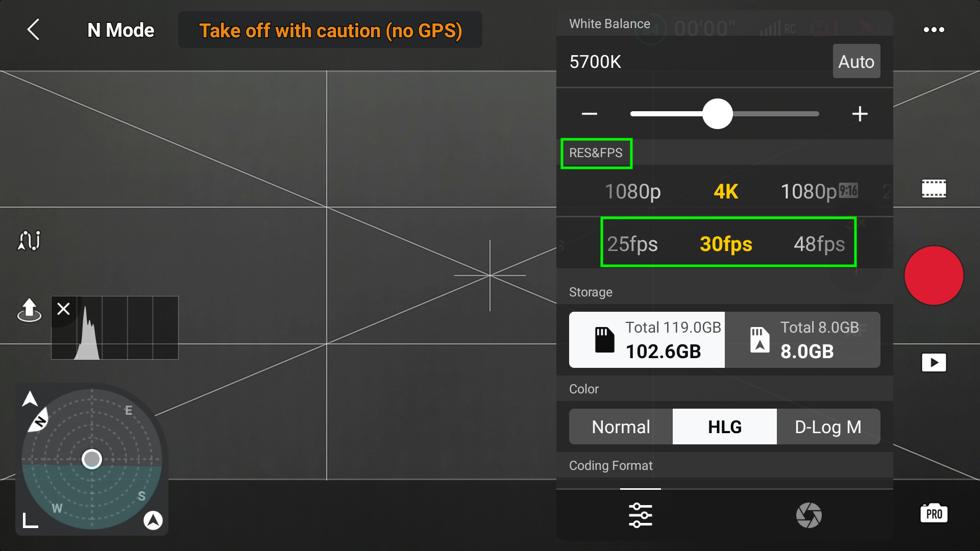Image resolution: width=980 pixels, height=551 pixels.
Task: Decrease white balance with minus button
Action: click(589, 114)
